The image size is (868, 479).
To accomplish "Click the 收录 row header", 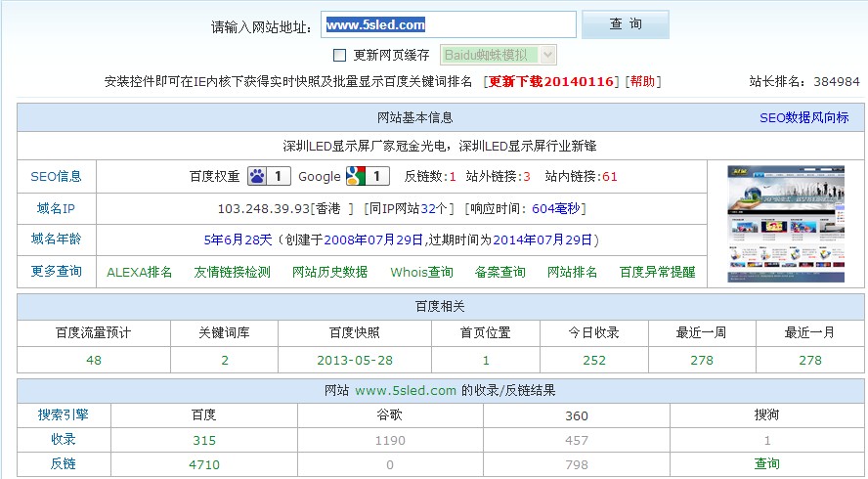I will pos(64,439).
